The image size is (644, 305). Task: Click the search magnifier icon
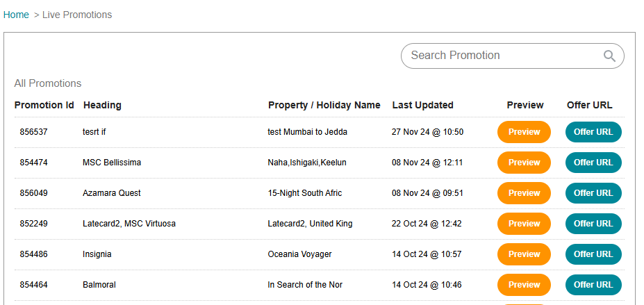click(609, 56)
